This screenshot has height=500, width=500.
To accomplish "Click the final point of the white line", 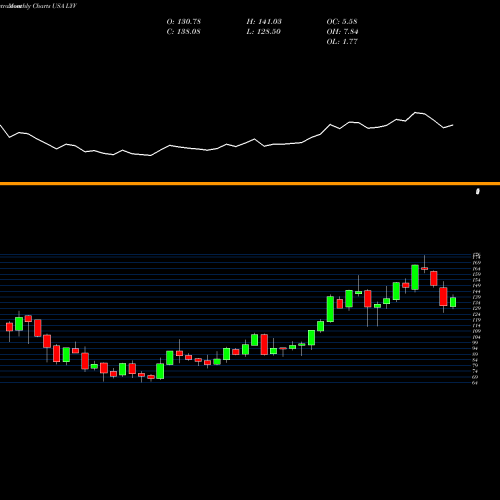I will pyautogui.click(x=453, y=125).
